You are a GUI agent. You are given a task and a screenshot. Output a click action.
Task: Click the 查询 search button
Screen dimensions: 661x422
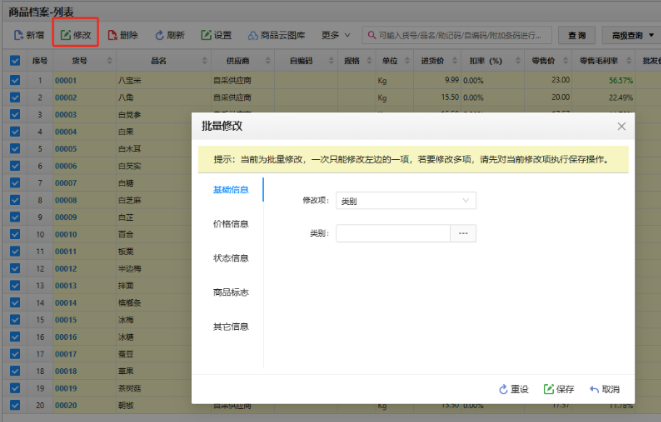click(577, 35)
